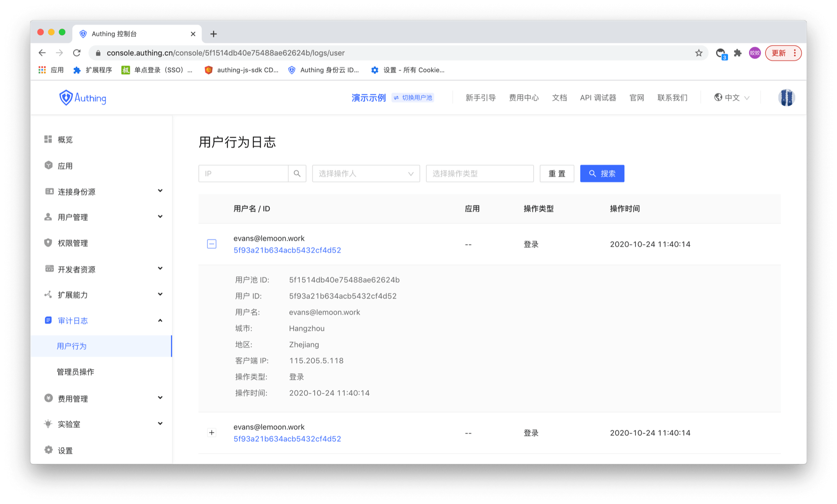
Task: Click the 权限管理 shield icon
Action: (48, 243)
